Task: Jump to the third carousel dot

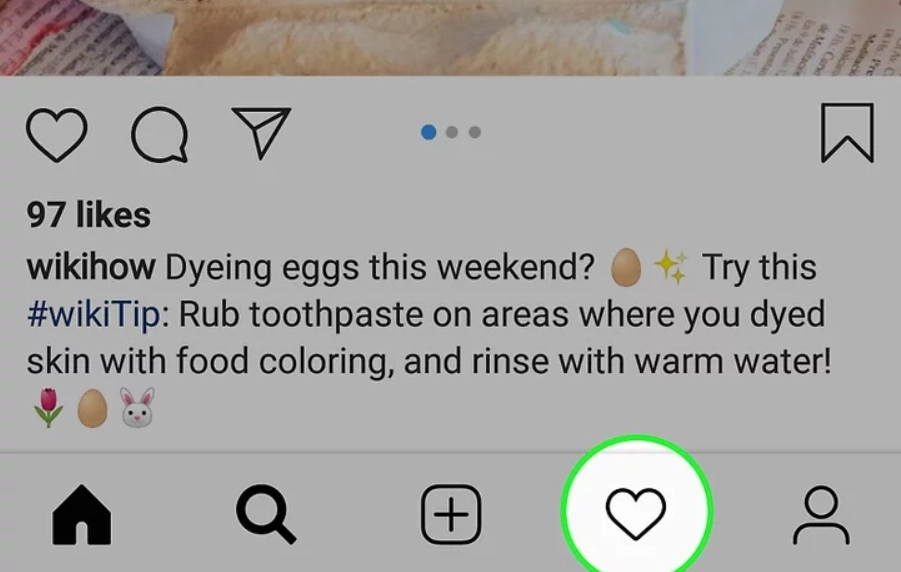Action: (475, 132)
